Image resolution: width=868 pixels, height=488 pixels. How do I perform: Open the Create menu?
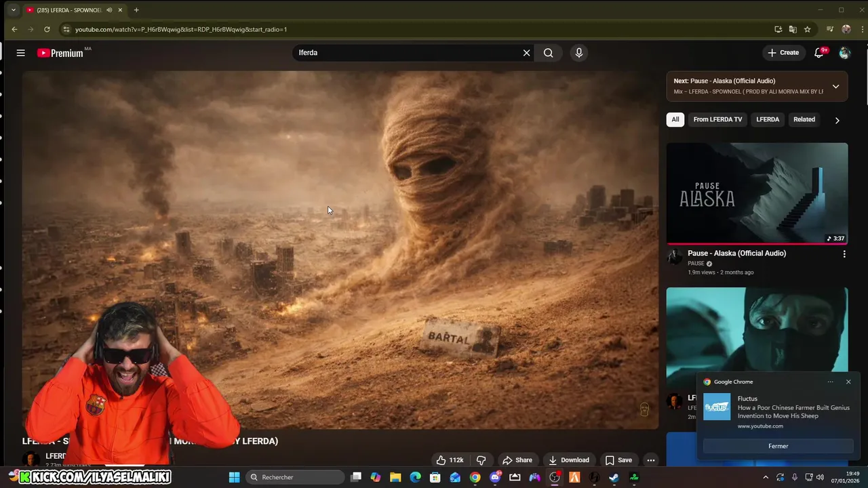783,53
